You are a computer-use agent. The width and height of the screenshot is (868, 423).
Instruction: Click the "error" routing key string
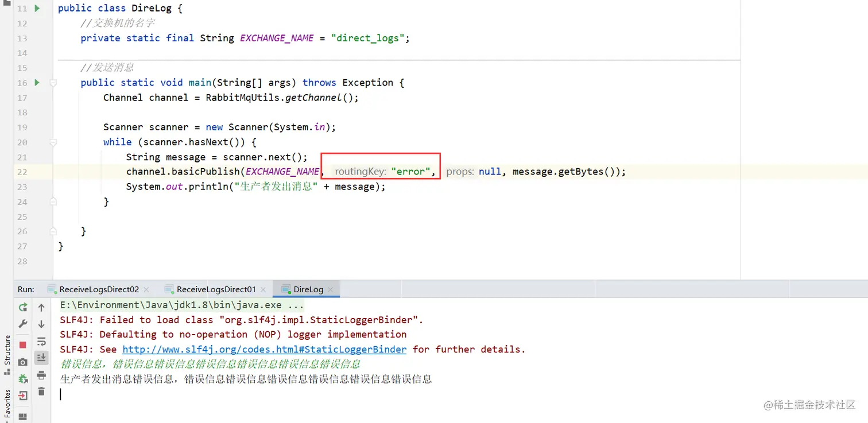410,171
